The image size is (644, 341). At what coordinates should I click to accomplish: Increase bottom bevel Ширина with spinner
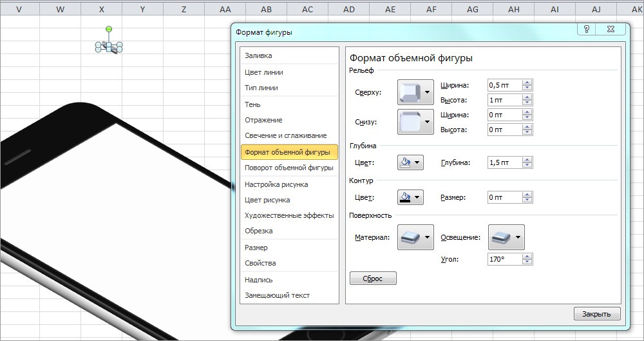(527, 112)
